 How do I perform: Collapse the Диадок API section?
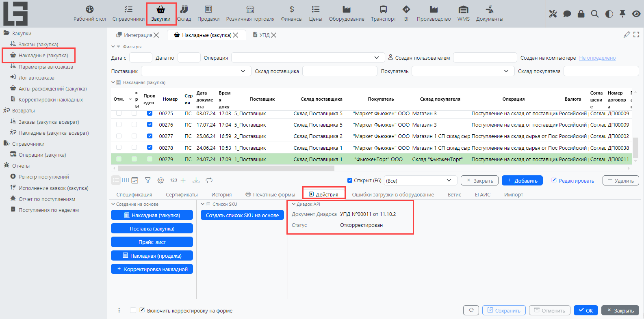[294, 204]
